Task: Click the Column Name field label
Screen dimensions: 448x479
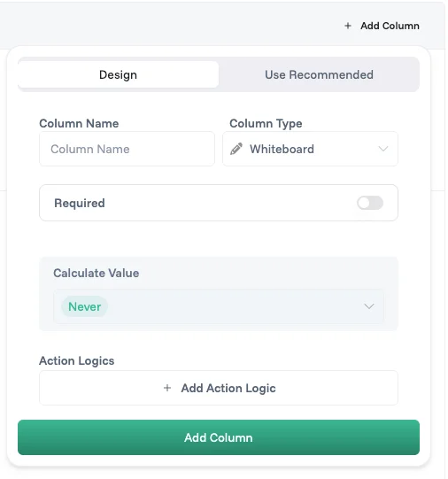Action: tap(79, 123)
